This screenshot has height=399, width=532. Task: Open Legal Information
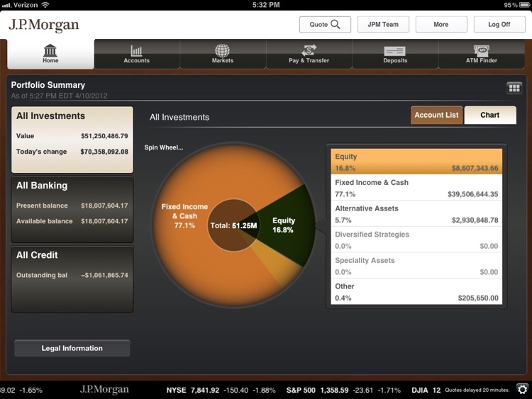pyautogui.click(x=72, y=348)
